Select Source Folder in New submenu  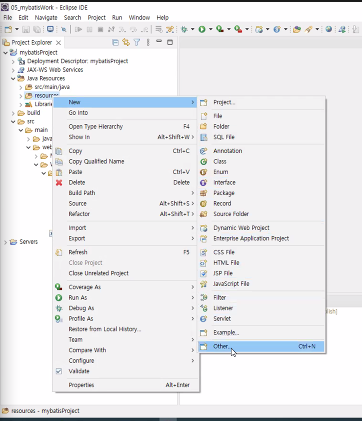point(262,214)
